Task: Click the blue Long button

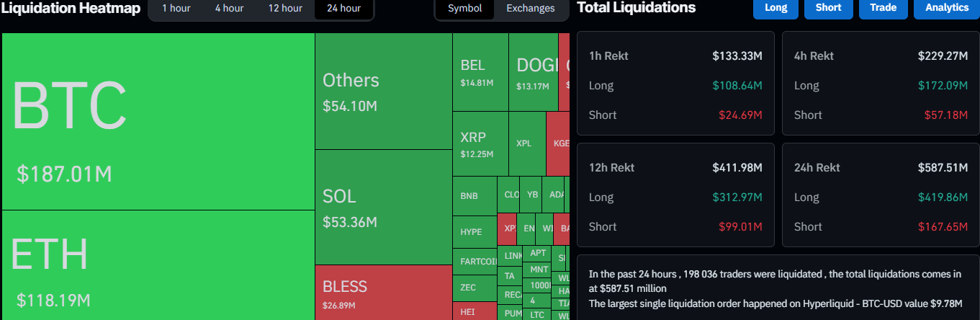Action: 776,8
